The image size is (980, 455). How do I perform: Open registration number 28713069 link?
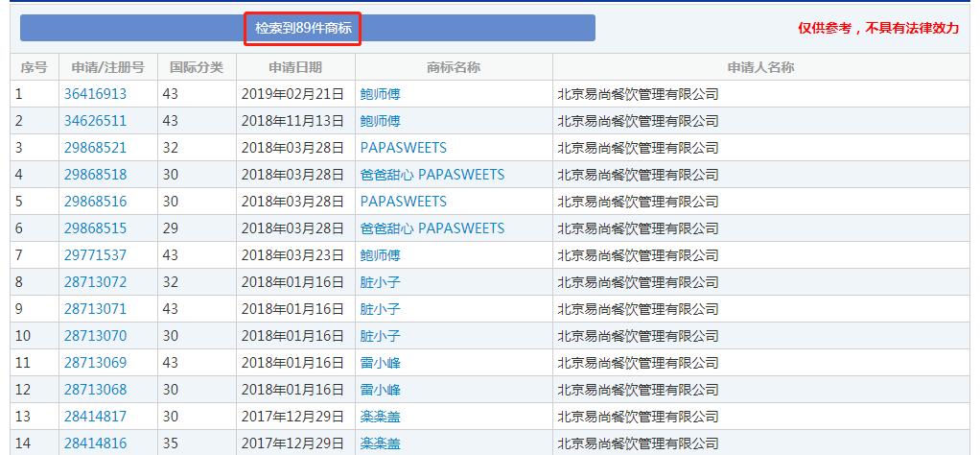95,363
